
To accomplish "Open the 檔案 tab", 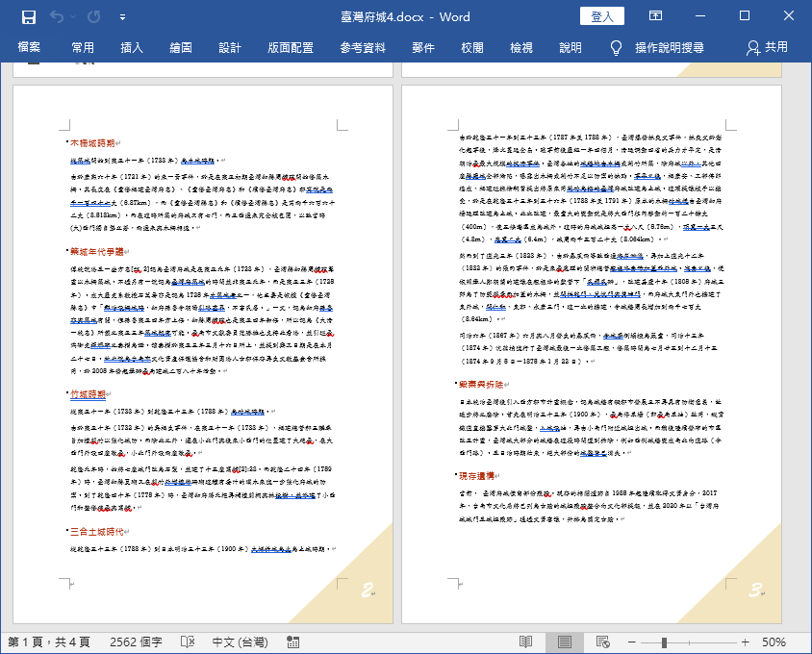I will [29, 48].
